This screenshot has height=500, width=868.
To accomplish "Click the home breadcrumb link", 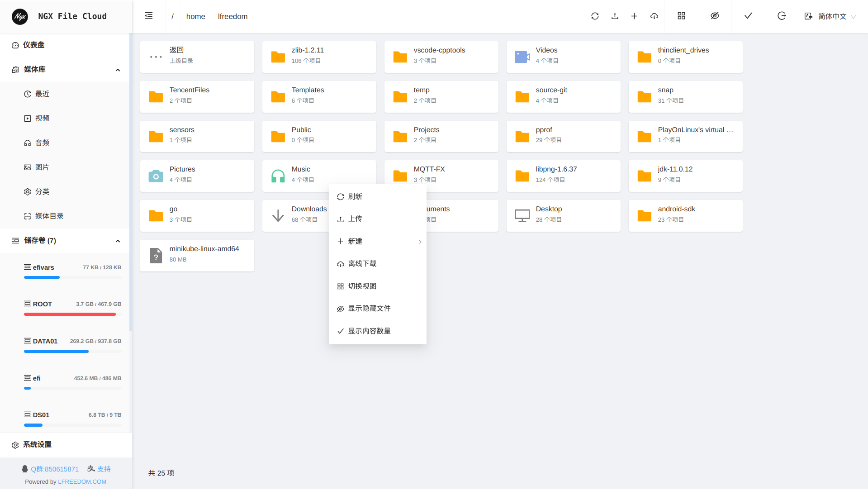I will pyautogui.click(x=195, y=16).
